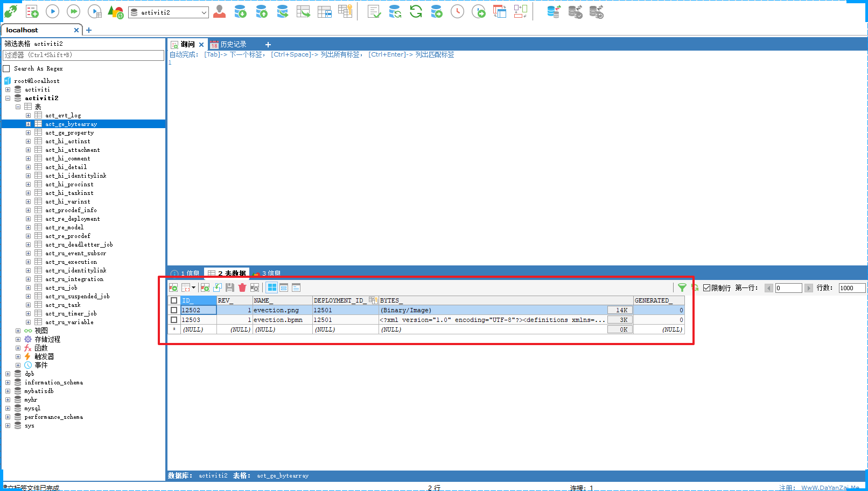This screenshot has height=491, width=868.
Task: Open the 3 信息 info tab
Action: (x=267, y=273)
